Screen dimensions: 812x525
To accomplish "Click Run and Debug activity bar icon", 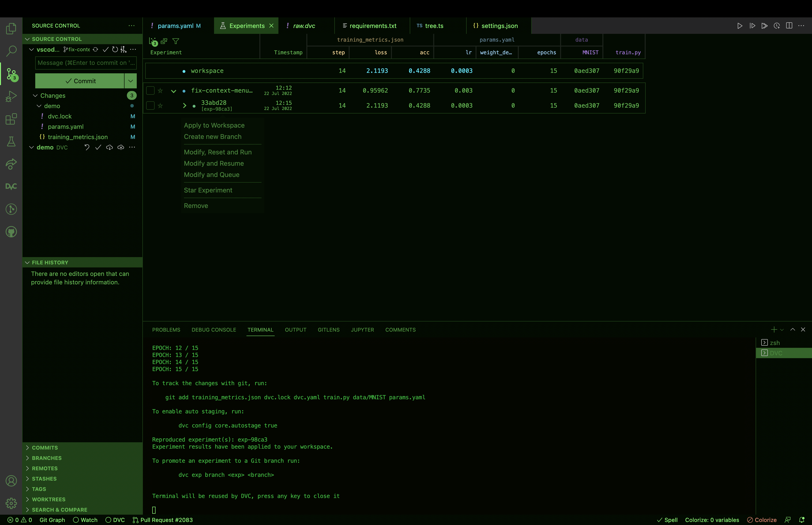I will (11, 97).
